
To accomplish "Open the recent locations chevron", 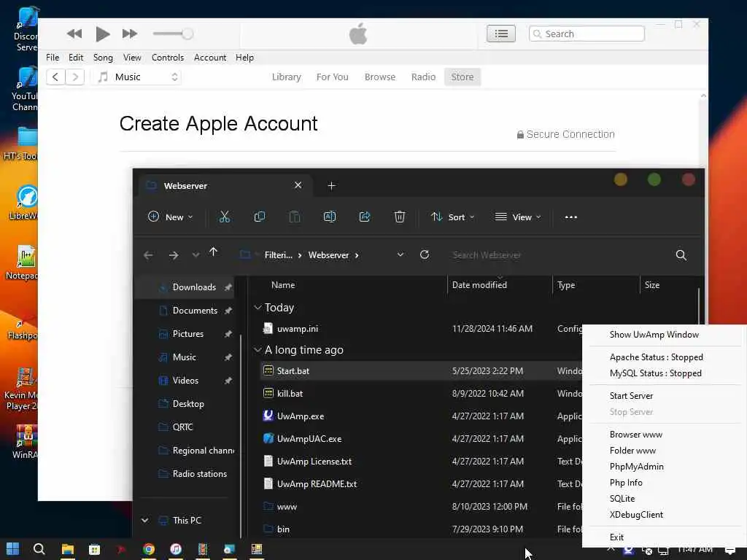I will 196,255.
